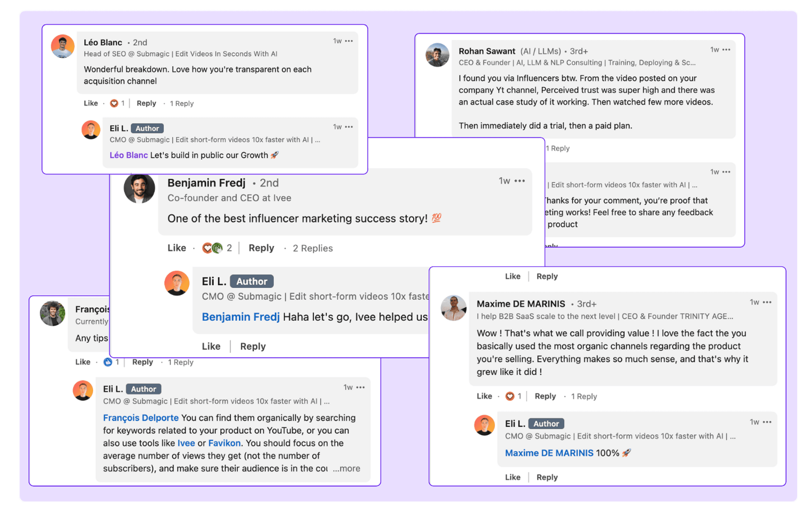Expand truncated reply with the ...more link
The image size is (812, 510).
point(346,469)
